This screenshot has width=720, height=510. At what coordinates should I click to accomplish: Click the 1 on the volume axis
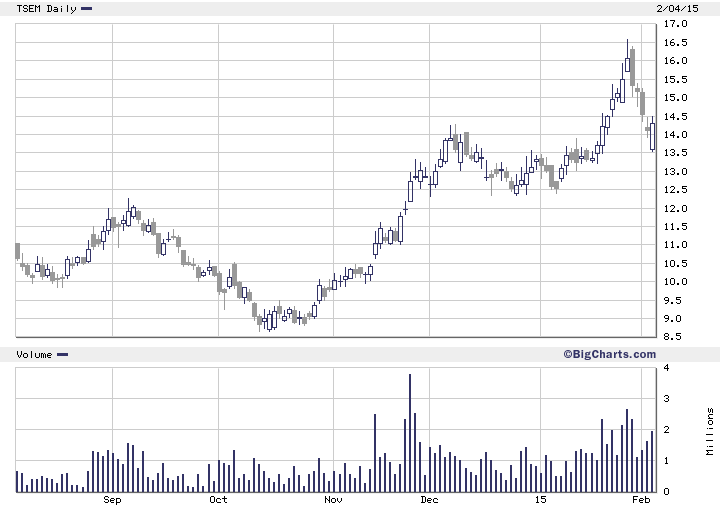(666, 460)
